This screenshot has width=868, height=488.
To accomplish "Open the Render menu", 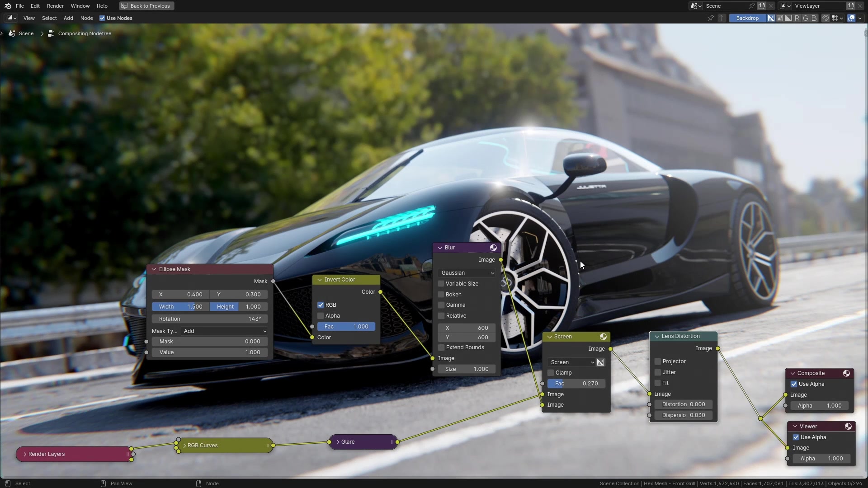I will pyautogui.click(x=55, y=6).
